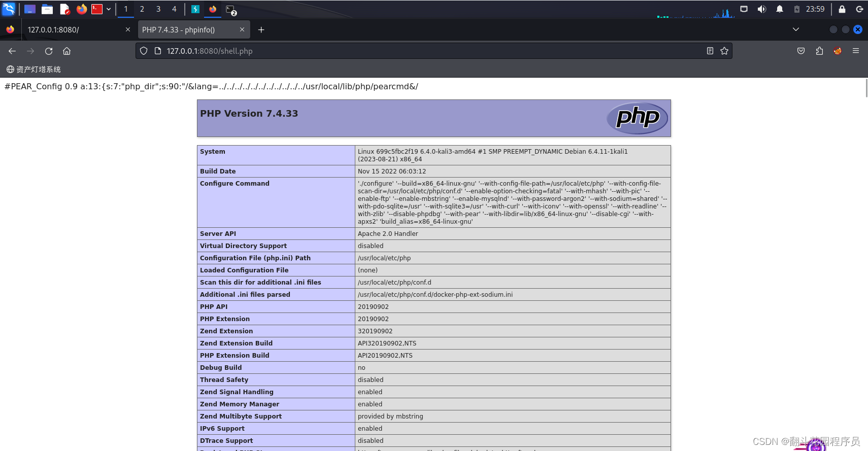Show desktop using the panel icon
The image size is (868, 451).
30,9
